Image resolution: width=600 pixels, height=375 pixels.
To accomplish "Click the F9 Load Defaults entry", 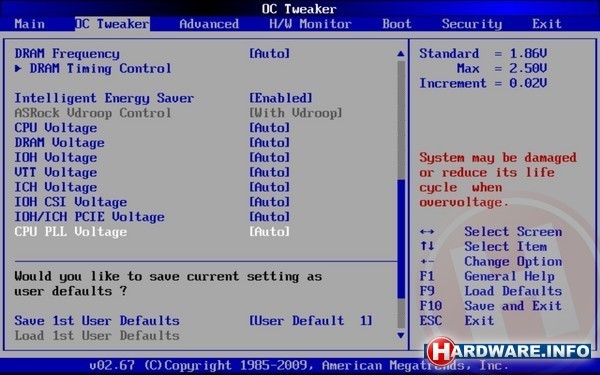I will (491, 292).
